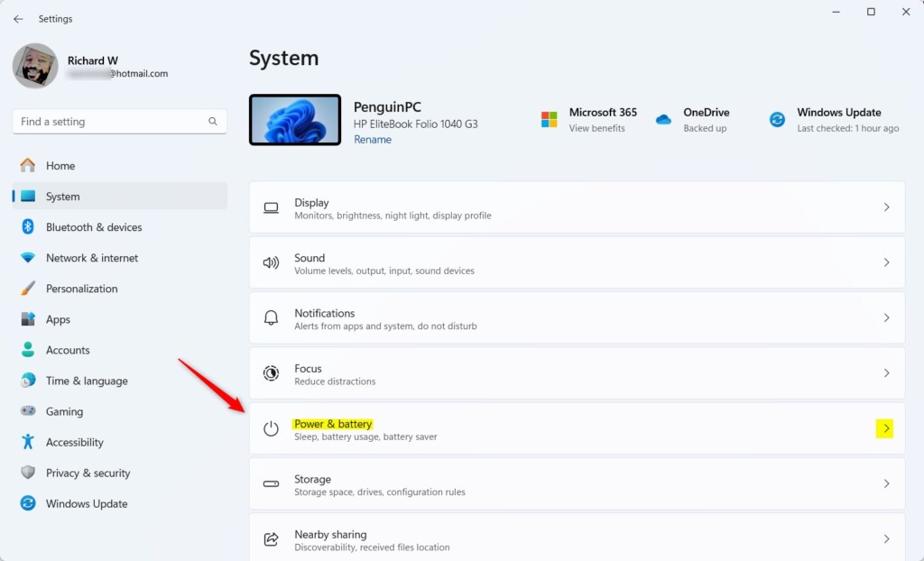Viewport: 924px width, 561px height.
Task: Click Microsoft 365 View benefits
Action: [597, 128]
